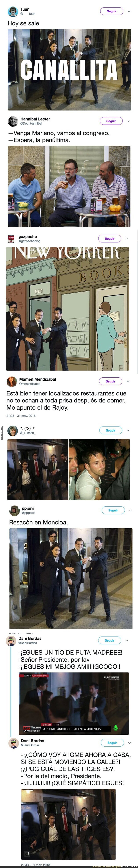Expand the chevron menu on Tuan's tweet
This screenshot has width=138, height=868.
pyautogui.click(x=129, y=11)
